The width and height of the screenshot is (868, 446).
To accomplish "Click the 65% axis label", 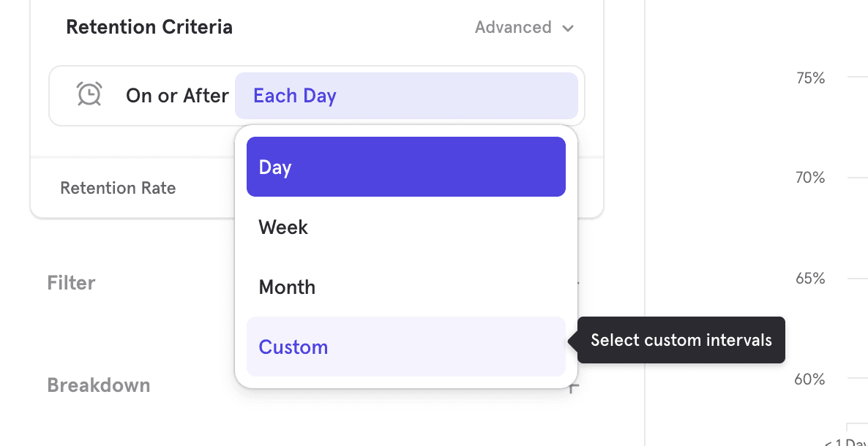I will point(812,278).
